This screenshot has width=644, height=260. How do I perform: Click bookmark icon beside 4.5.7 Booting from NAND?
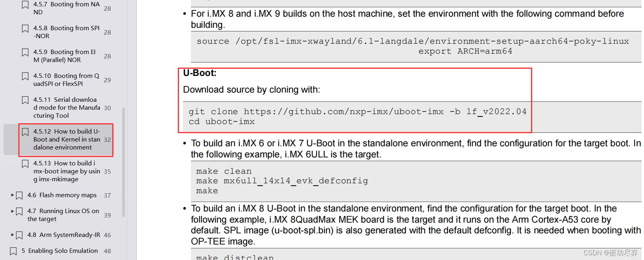(25, 5)
